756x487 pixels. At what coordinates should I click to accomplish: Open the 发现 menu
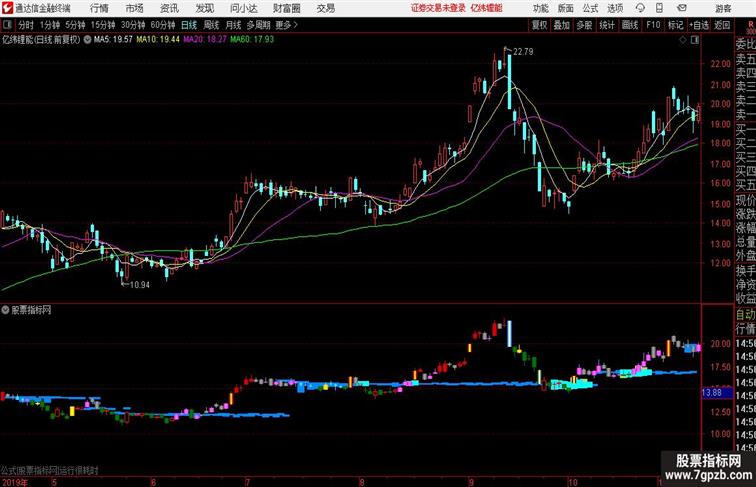[205, 8]
